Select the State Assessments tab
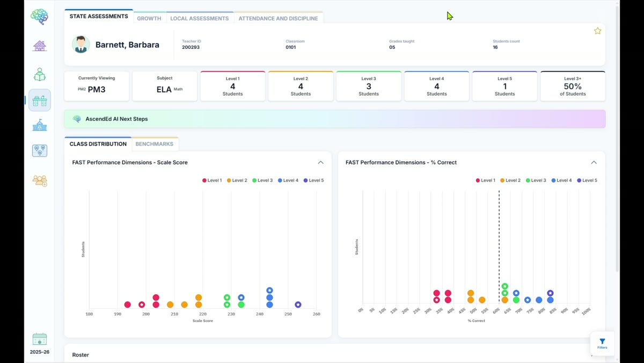 [99, 16]
